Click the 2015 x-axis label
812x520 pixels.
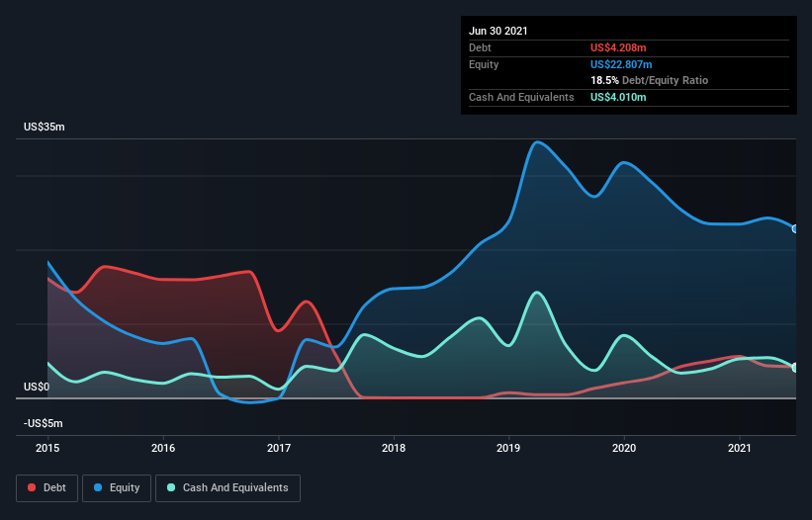click(47, 448)
